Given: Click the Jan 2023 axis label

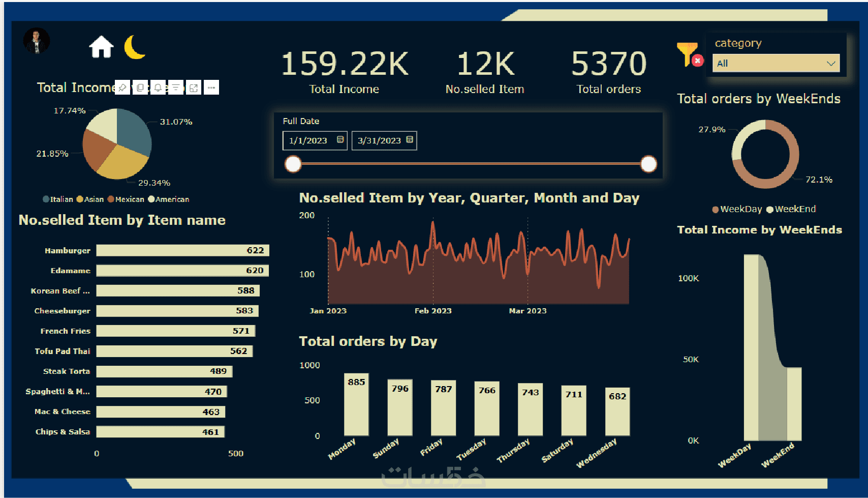Looking at the screenshot, I should click(x=328, y=311).
